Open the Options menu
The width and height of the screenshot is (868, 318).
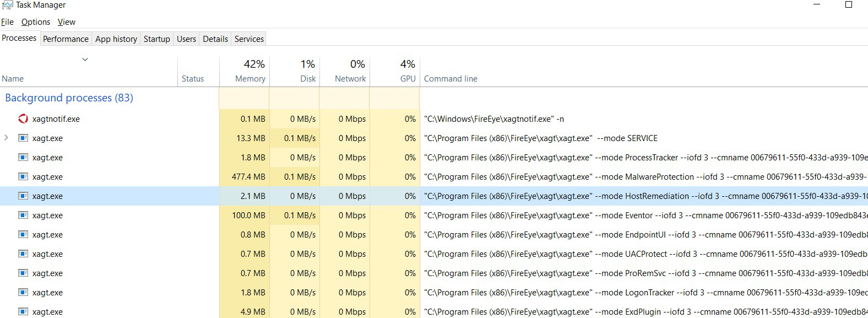(x=36, y=22)
